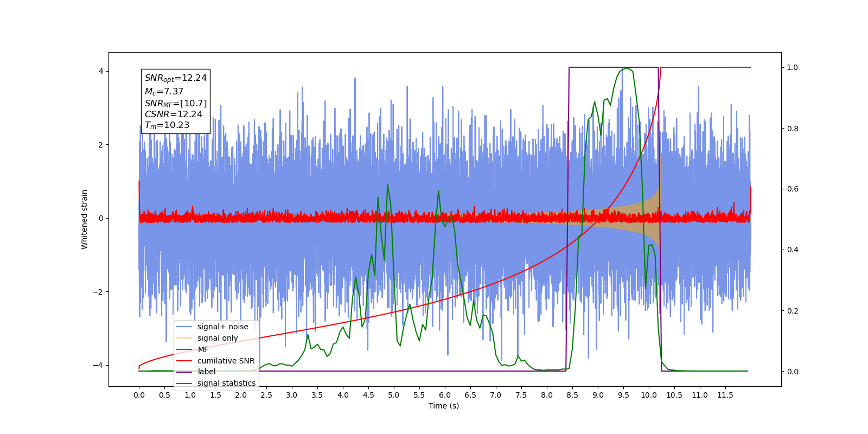The height and width of the screenshot is (434, 868).
Task: Click the 'label' legend entry
Action: 196,372
